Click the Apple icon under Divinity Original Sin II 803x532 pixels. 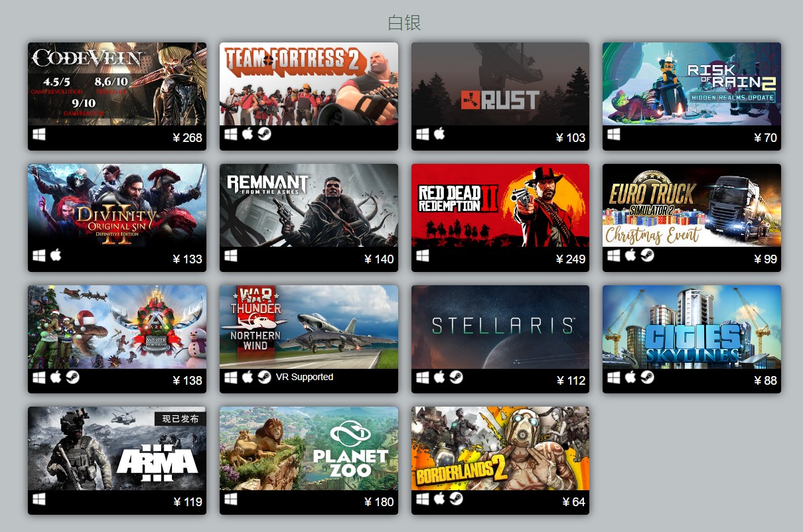point(56,255)
